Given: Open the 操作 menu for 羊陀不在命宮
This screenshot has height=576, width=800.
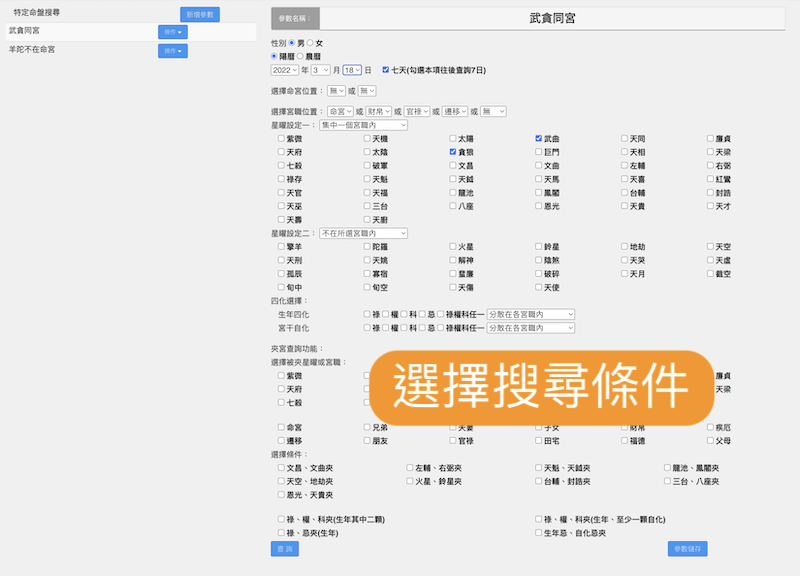Looking at the screenshot, I should tap(173, 51).
